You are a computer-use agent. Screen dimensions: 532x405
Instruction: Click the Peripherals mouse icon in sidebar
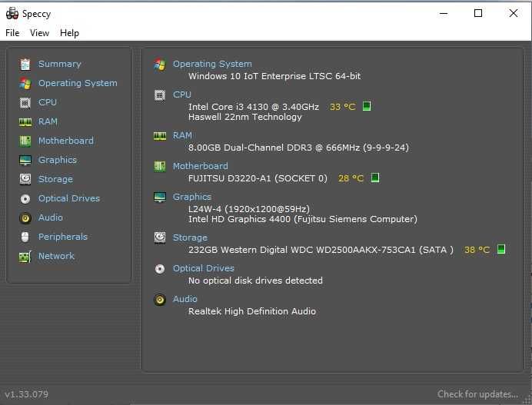point(25,237)
